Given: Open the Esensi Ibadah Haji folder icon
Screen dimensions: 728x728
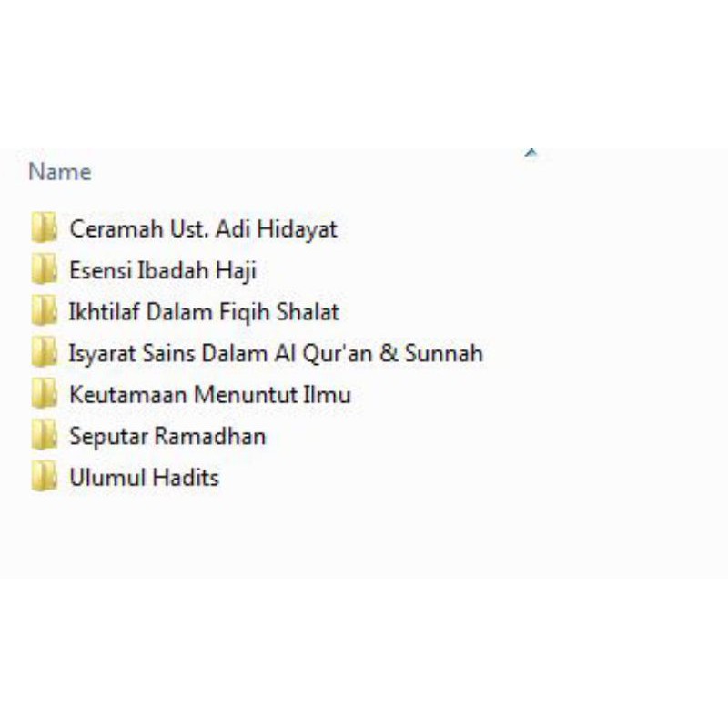Looking at the screenshot, I should 45,270.
